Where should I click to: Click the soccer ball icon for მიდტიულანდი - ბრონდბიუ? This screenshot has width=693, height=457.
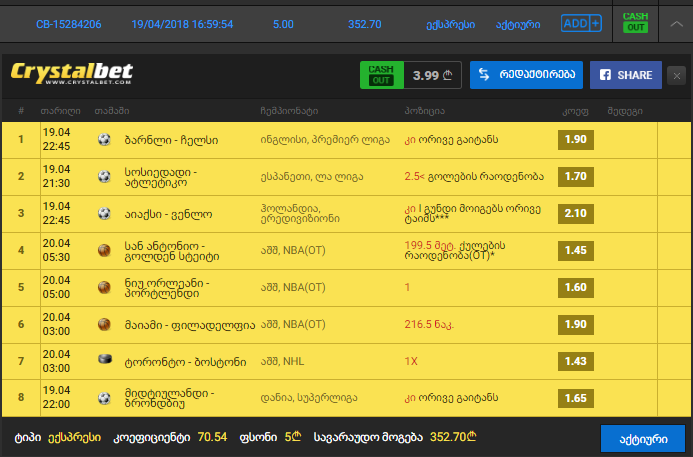104,398
